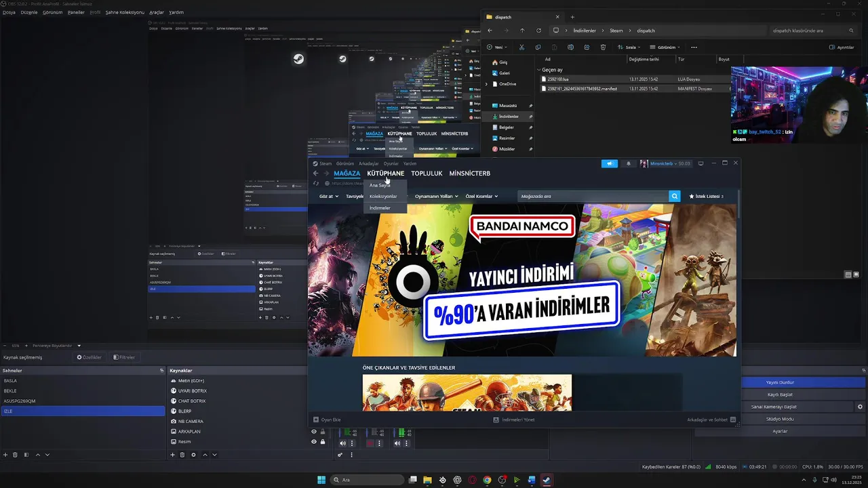This screenshot has height=488, width=868.
Task: Toggle lock of Resim source
Action: tap(323, 442)
